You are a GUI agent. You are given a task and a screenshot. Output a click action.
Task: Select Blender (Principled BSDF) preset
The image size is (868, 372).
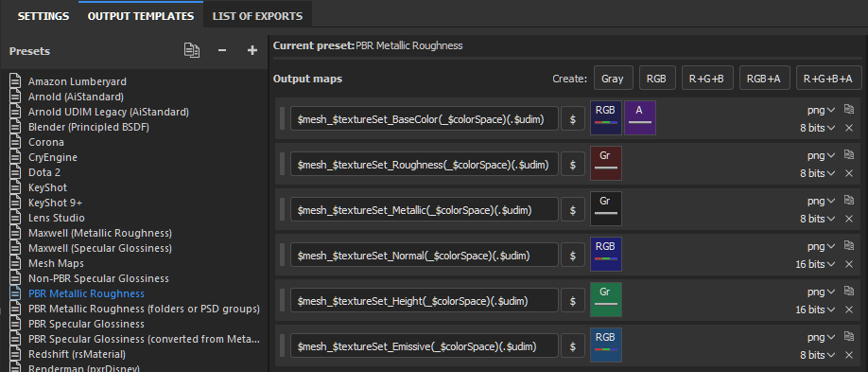coord(89,127)
